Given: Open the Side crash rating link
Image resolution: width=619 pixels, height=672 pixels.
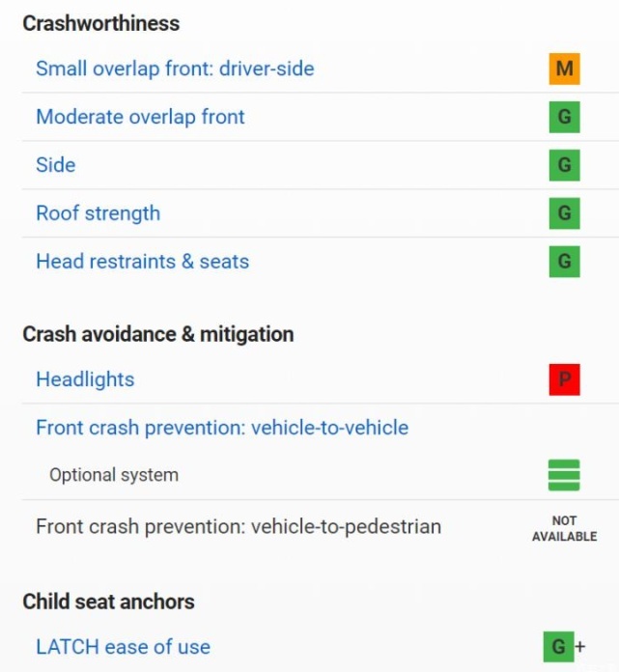Looking at the screenshot, I should 56,165.
